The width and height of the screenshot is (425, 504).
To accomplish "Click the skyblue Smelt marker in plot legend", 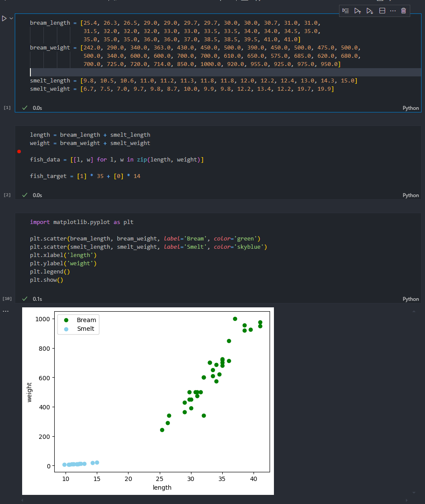I will tap(66, 329).
